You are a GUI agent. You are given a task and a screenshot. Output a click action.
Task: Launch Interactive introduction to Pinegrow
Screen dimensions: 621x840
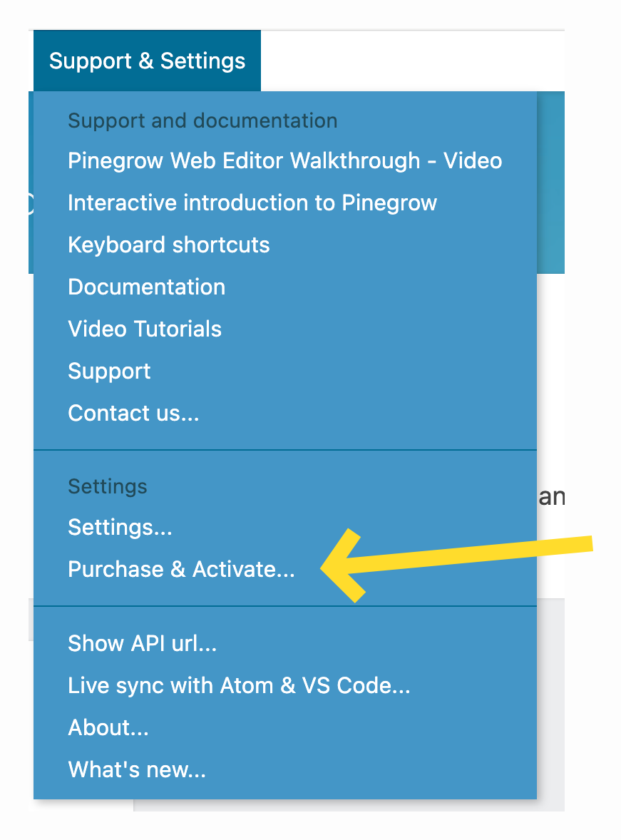tap(252, 203)
